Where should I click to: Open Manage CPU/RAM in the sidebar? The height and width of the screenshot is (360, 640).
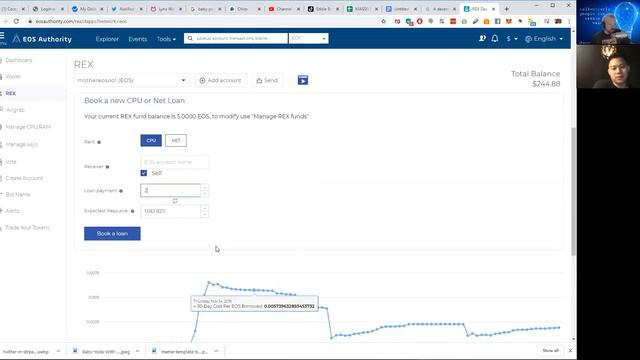coord(28,127)
